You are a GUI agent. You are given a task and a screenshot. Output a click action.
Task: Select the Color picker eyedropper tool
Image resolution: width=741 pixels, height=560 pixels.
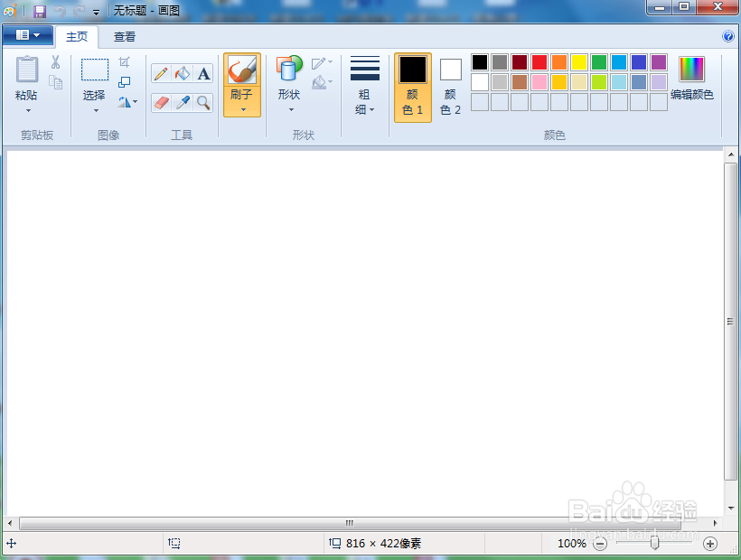183,102
